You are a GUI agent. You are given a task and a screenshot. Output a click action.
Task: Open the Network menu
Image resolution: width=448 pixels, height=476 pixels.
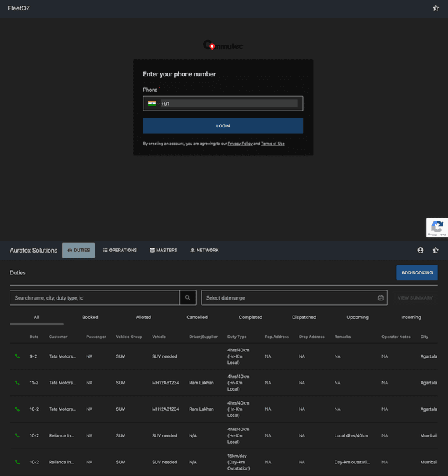tap(204, 250)
